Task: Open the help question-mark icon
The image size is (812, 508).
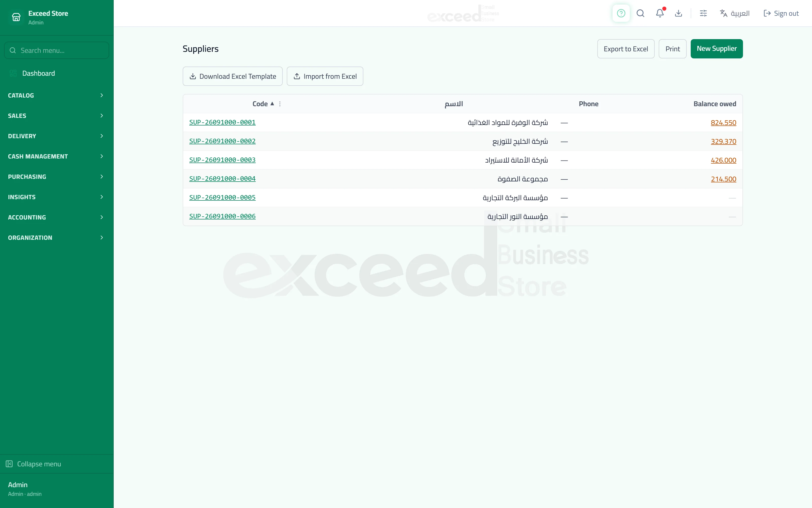Action: 621,13
